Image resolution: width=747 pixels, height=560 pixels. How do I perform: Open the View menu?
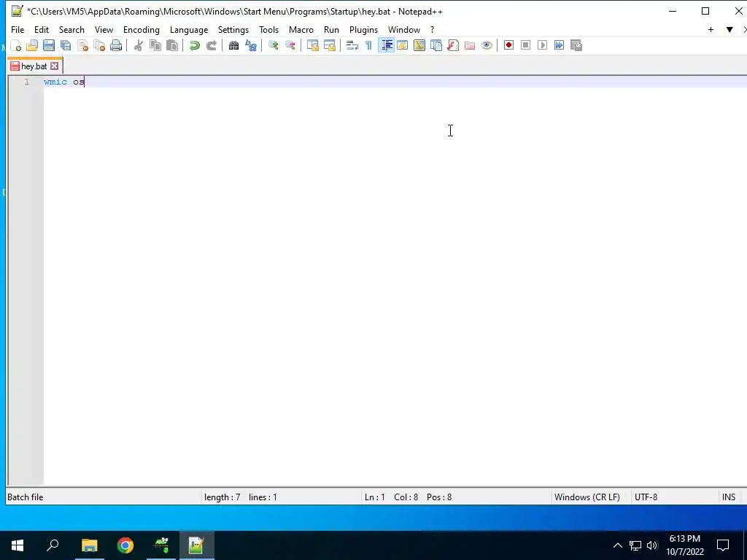click(104, 29)
